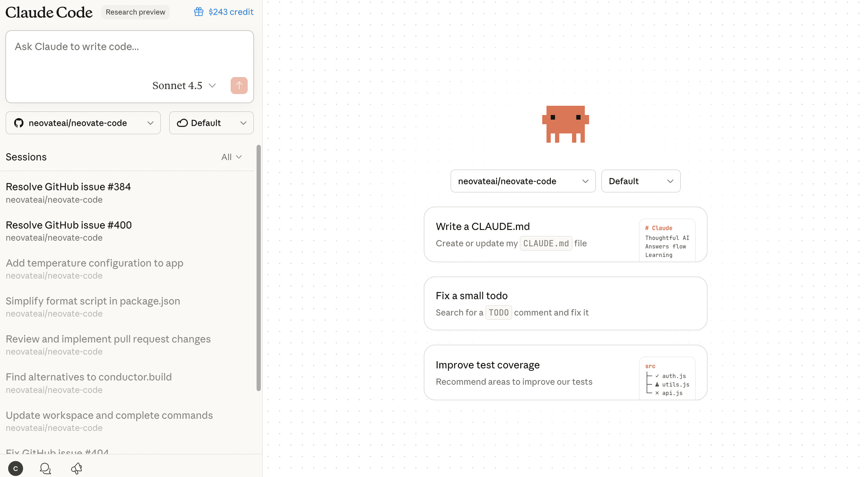This screenshot has height=477, width=868.
Task: Click the pixel-art Claude mascot
Action: [565, 124]
